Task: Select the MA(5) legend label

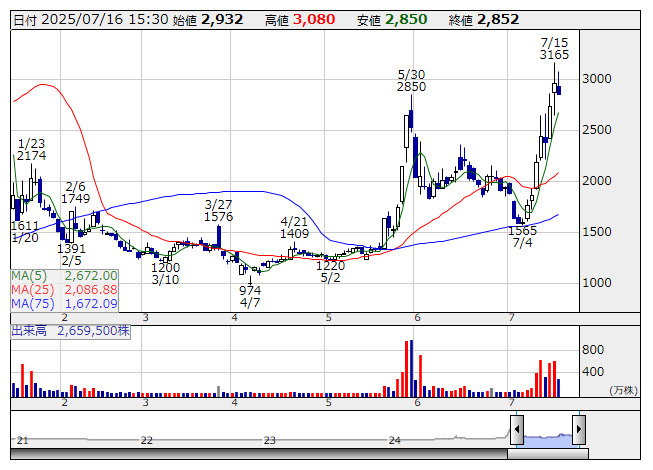Action: click(x=65, y=275)
